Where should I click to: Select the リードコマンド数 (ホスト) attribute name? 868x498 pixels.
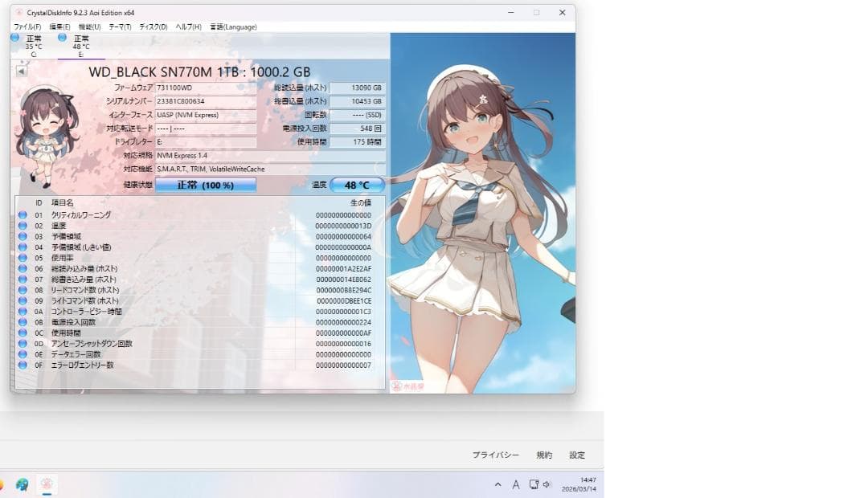tap(85, 290)
